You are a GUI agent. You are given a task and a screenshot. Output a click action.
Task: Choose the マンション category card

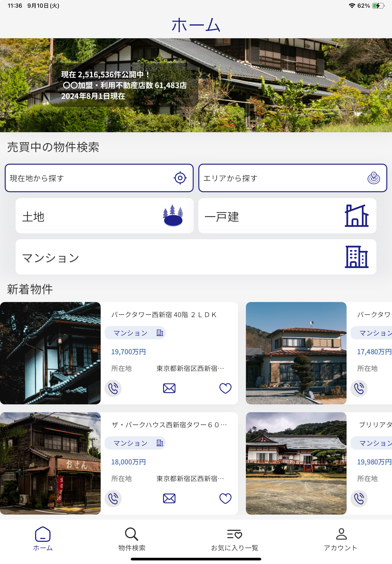tap(196, 257)
